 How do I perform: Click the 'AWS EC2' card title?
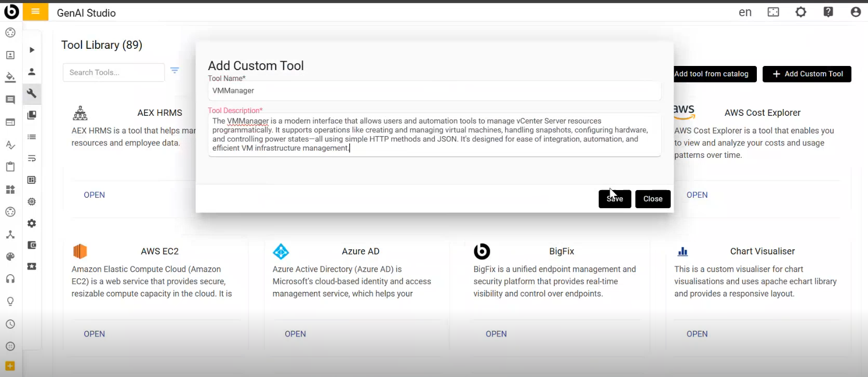pyautogui.click(x=159, y=251)
